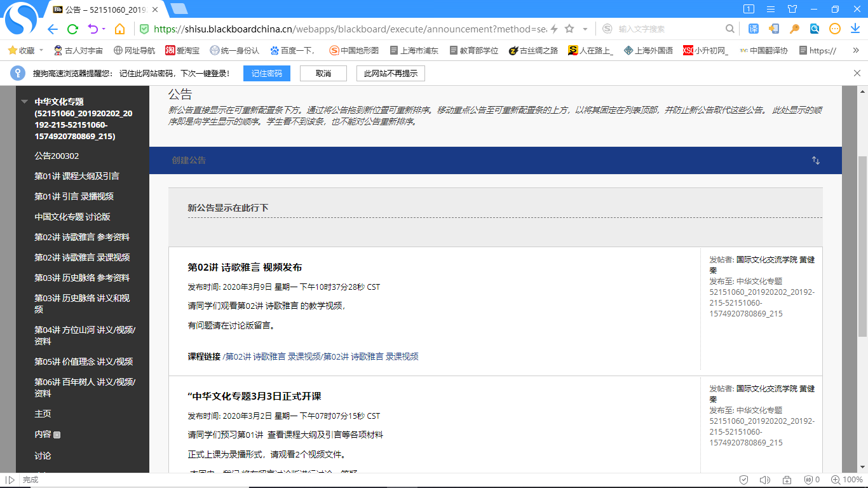This screenshot has width=868, height=488.
Task: Toggle the sound icon in the status bar
Action: point(764,480)
